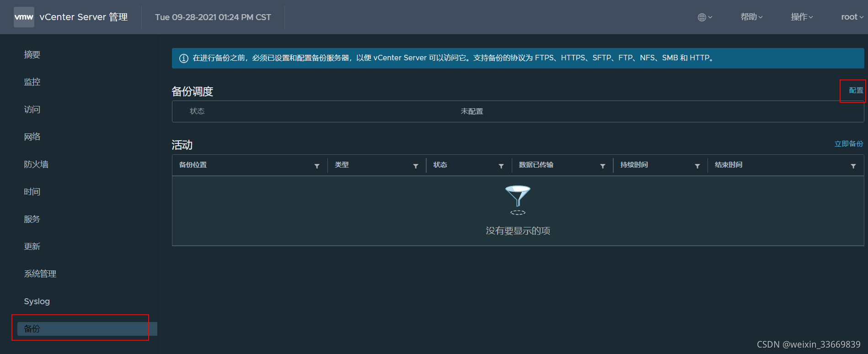This screenshot has width=868, height=354.
Task: Sort by 持续时间 column header
Action: (634, 165)
